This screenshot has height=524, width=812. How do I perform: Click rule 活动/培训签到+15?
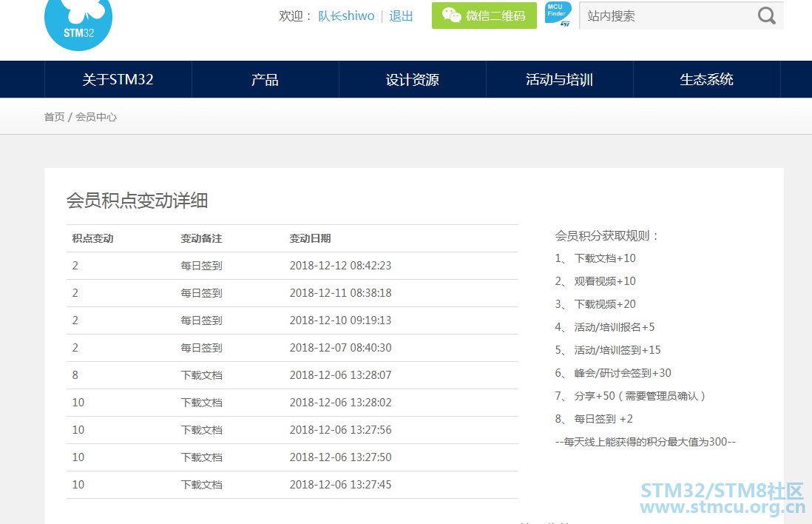618,350
